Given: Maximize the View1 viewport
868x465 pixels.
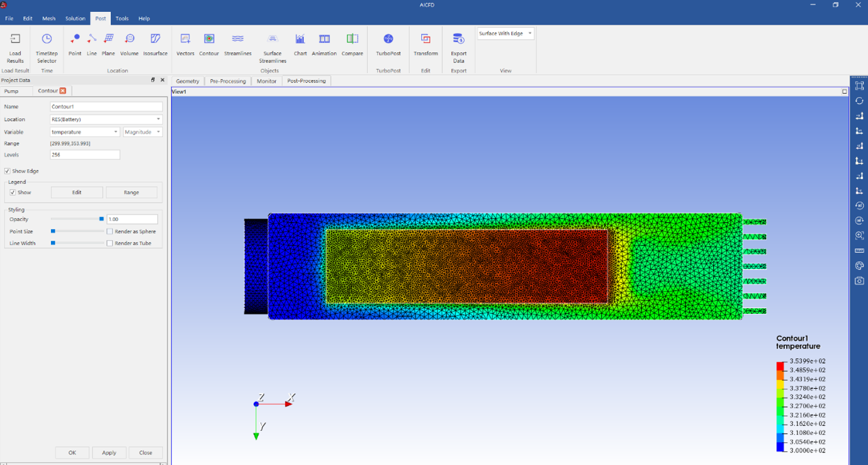Looking at the screenshot, I should 845,91.
